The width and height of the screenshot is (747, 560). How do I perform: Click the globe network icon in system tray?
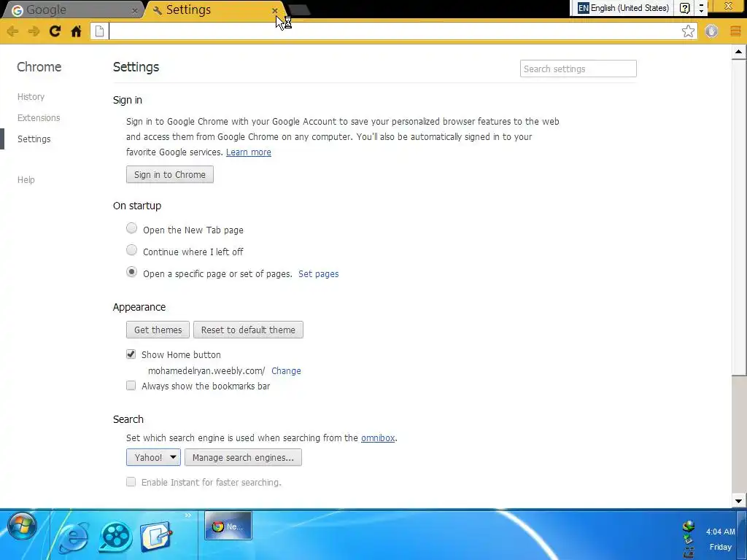tap(689, 526)
